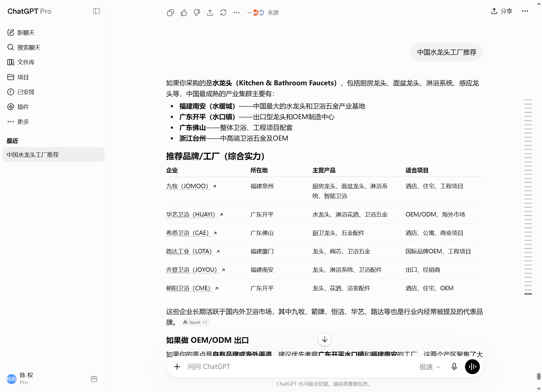542x392 pixels.
Task: Click the page vertical scrollbar thumb
Action: coord(539,376)
